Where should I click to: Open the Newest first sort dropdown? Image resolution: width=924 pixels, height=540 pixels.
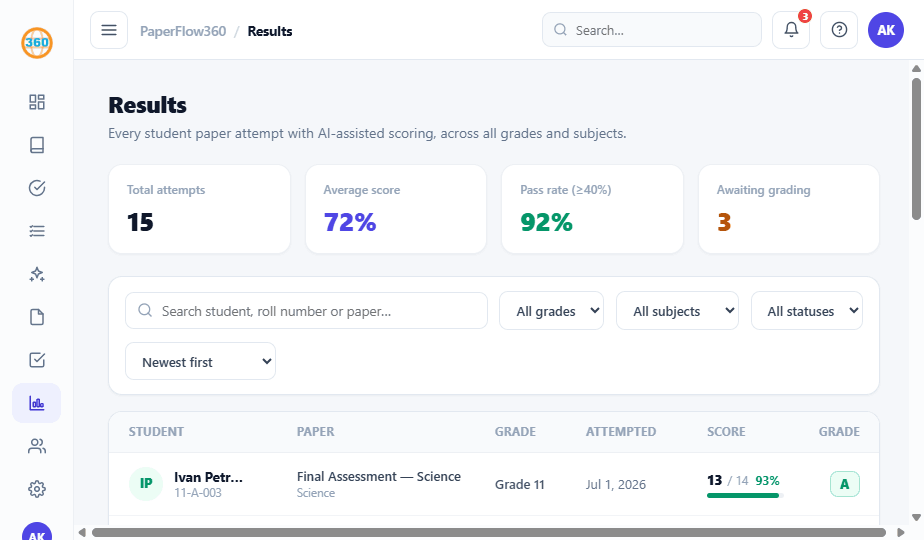(x=200, y=361)
